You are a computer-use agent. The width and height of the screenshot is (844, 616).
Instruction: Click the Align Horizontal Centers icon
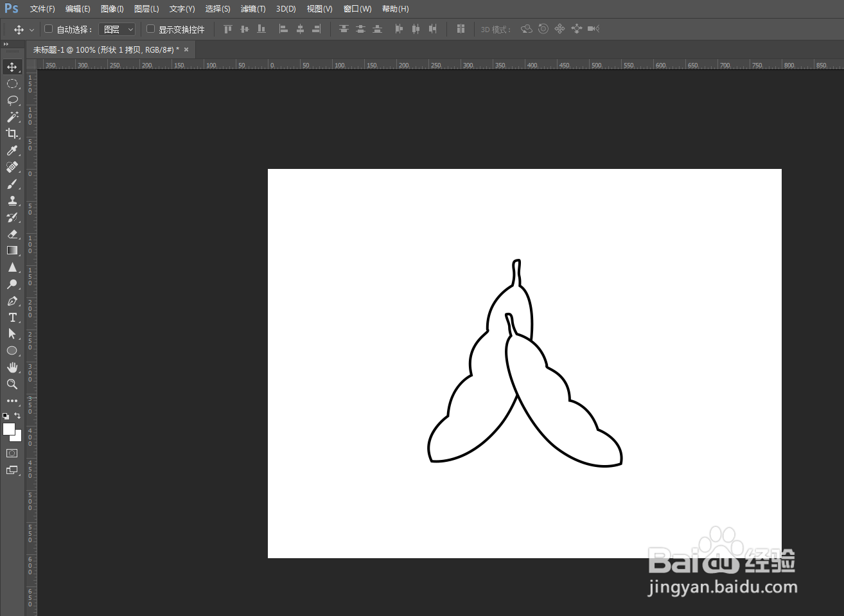[x=300, y=29]
